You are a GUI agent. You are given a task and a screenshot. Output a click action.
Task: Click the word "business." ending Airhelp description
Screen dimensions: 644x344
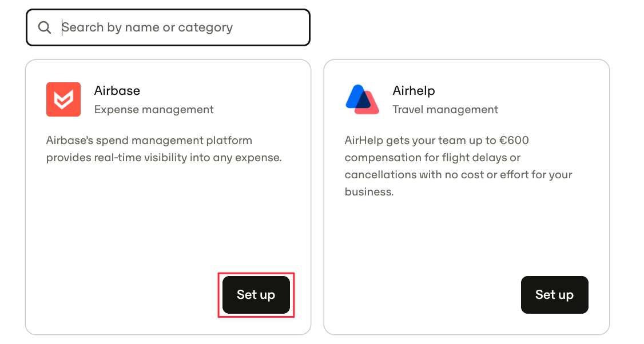point(369,191)
